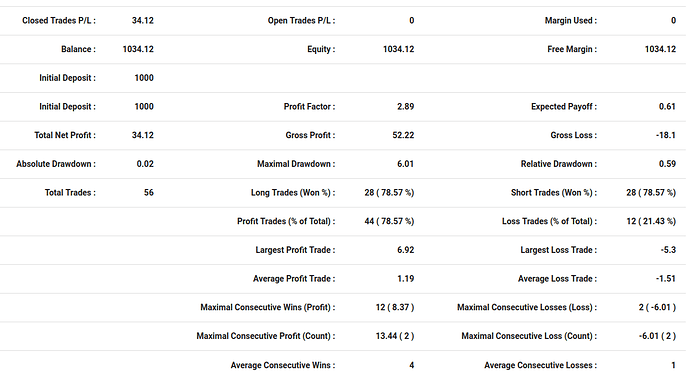
Task: Select the Margin Used label
Action: coord(571,21)
